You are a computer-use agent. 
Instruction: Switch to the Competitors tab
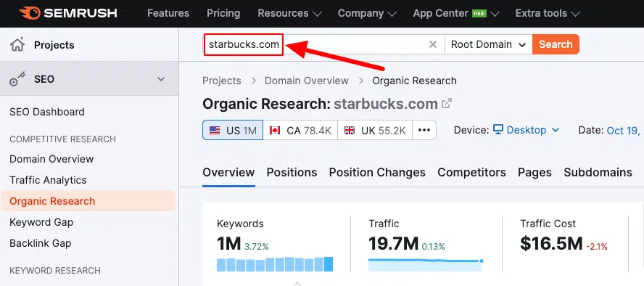pos(471,172)
